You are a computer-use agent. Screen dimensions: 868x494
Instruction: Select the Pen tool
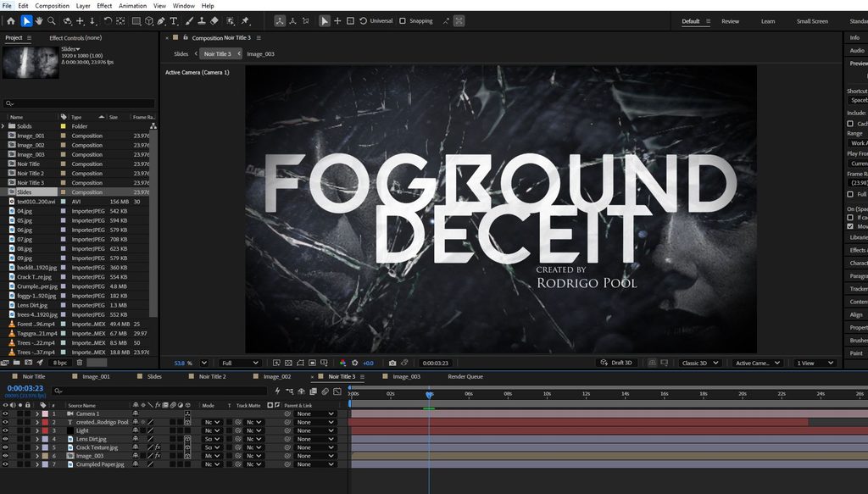click(x=161, y=21)
